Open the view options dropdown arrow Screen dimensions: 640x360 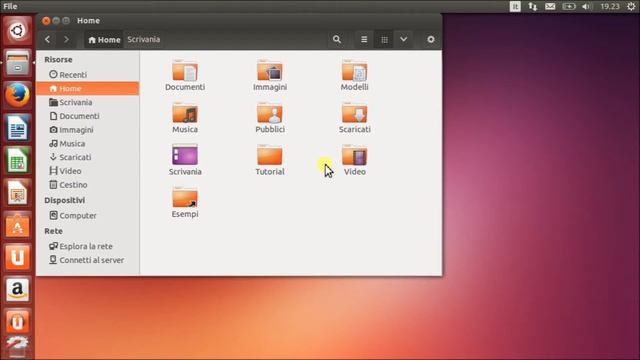404,40
